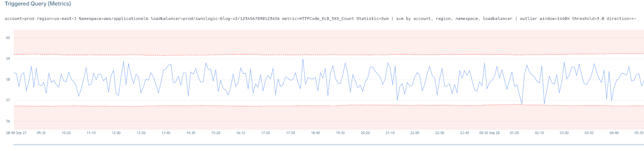
Task: Click the metrics query text field
Action: coord(320,18)
